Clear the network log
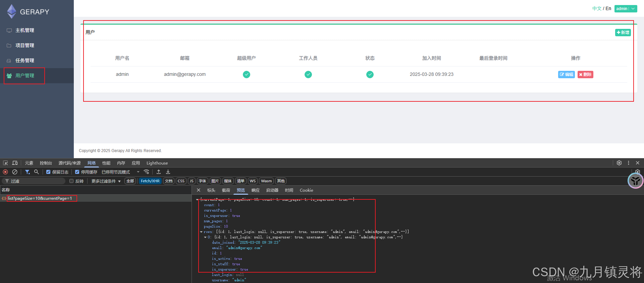 [x=15, y=172]
